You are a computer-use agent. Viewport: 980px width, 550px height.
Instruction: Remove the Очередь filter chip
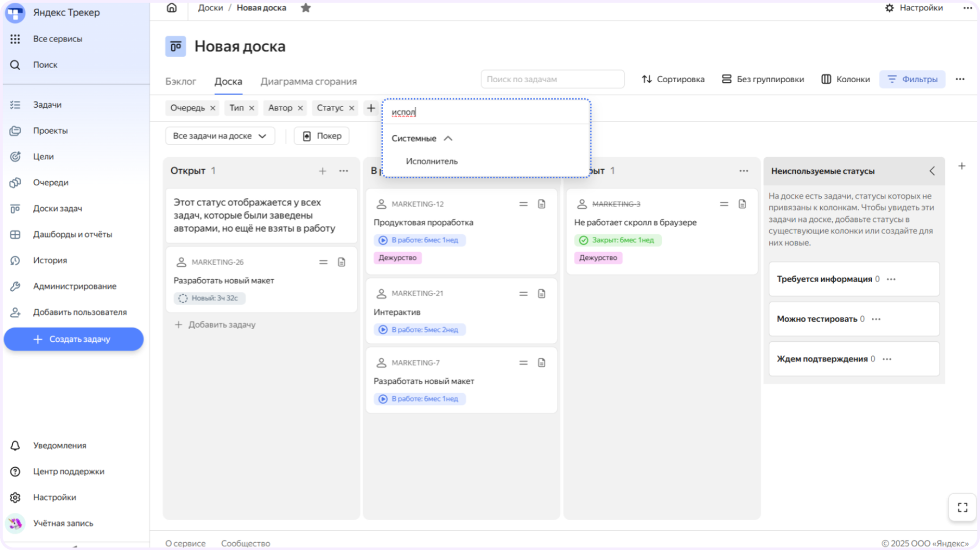point(213,108)
